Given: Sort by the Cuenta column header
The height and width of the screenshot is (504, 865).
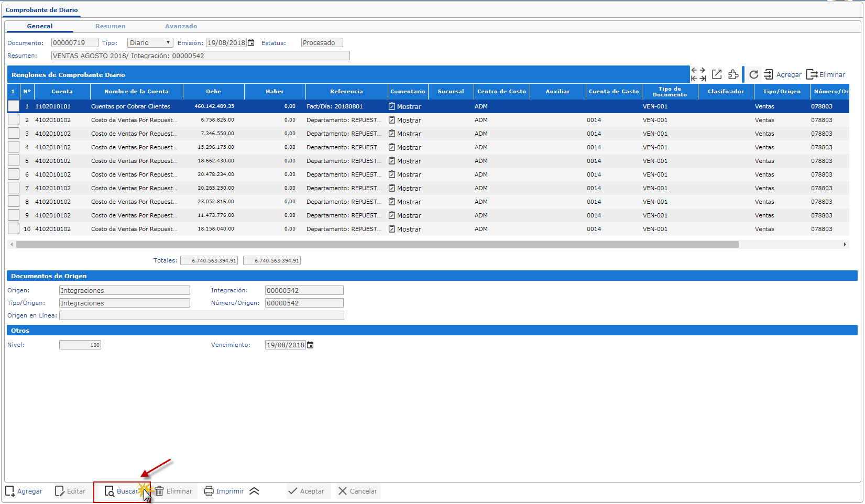Looking at the screenshot, I should click(x=62, y=92).
